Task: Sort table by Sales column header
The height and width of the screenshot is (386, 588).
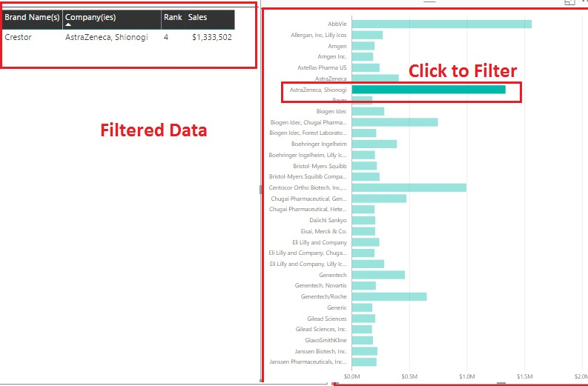Action: pyautogui.click(x=198, y=17)
